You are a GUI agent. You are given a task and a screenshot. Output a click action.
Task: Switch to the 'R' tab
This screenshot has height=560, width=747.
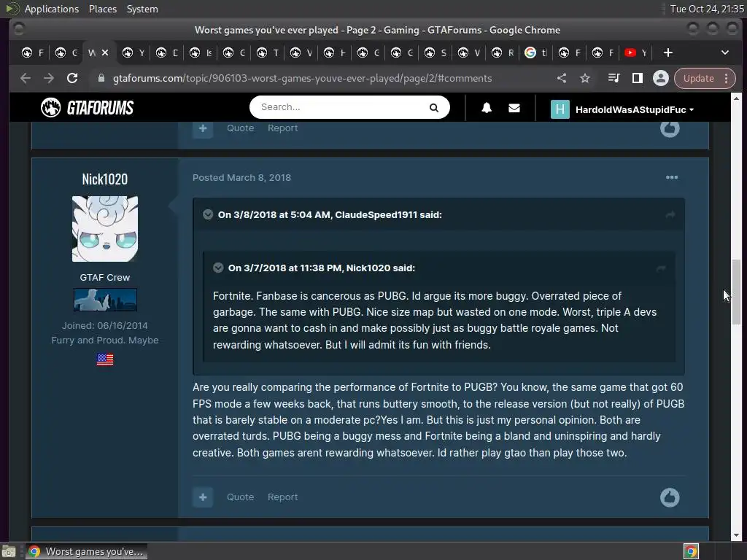[x=503, y=52]
